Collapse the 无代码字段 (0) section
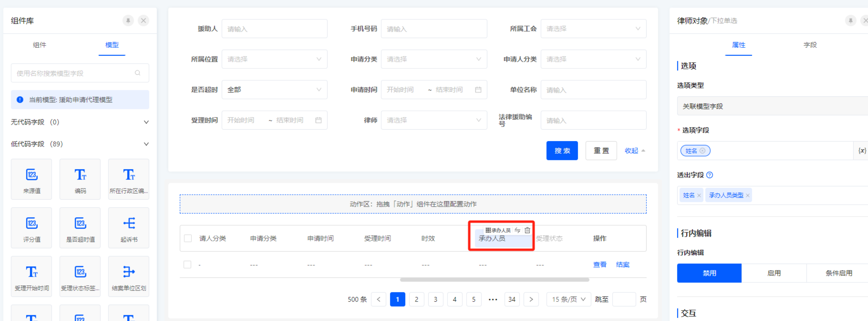868x321 pixels. [146, 122]
